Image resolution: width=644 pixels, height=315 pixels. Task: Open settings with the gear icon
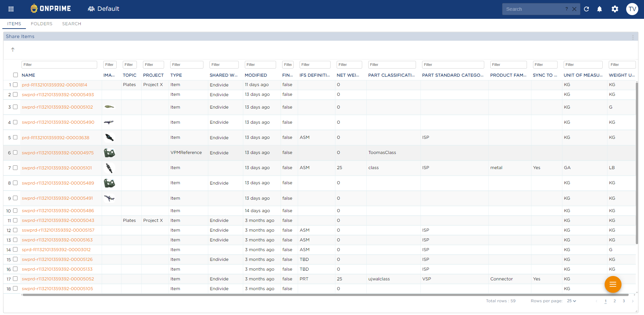point(615,9)
